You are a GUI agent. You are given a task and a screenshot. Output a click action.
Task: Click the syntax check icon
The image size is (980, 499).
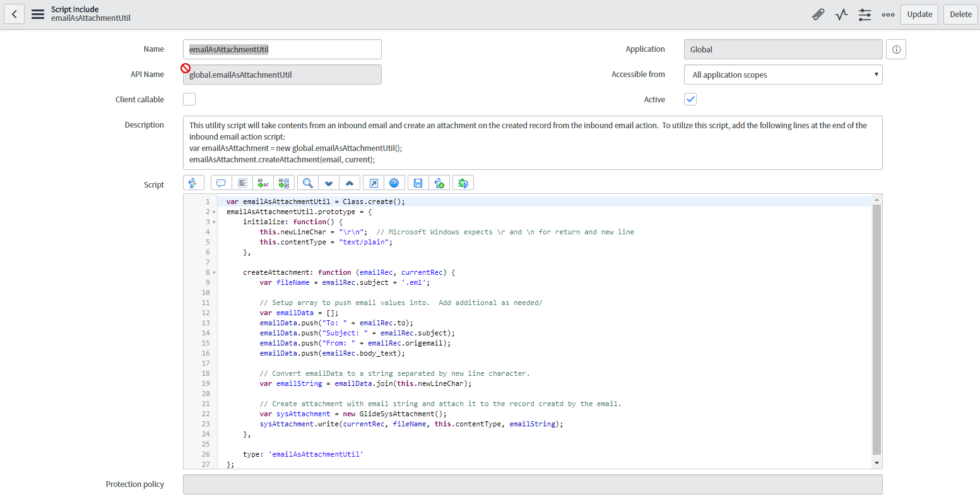click(439, 183)
